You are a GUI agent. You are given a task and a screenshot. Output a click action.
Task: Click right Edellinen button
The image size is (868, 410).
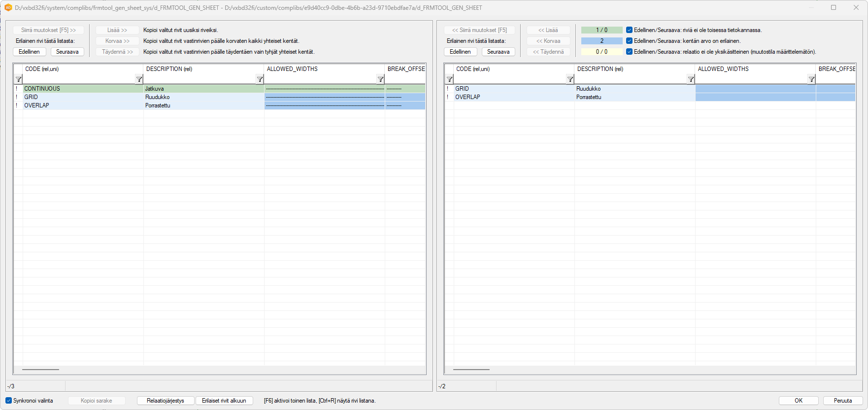(461, 52)
